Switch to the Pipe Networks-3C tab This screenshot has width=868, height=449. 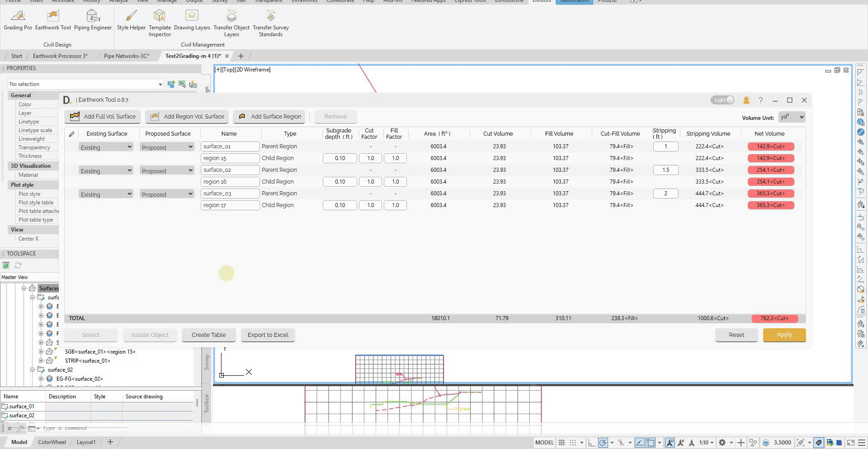pyautogui.click(x=127, y=56)
